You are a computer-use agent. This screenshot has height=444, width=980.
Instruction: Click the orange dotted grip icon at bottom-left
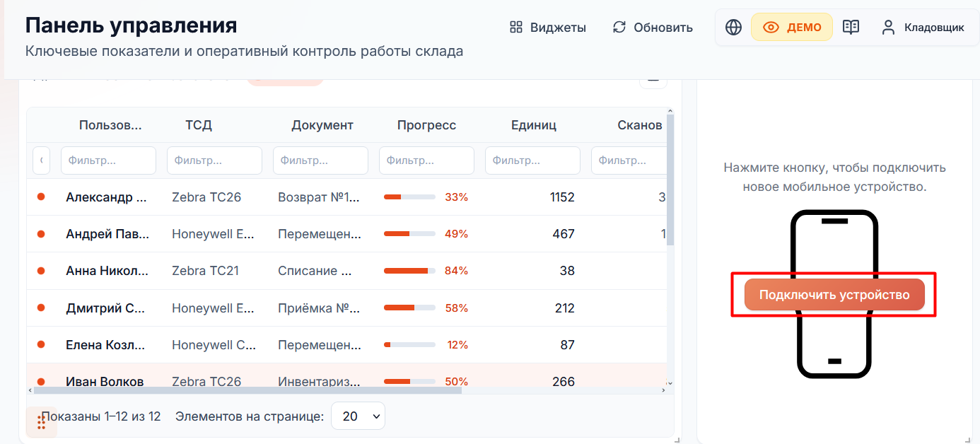point(41,422)
